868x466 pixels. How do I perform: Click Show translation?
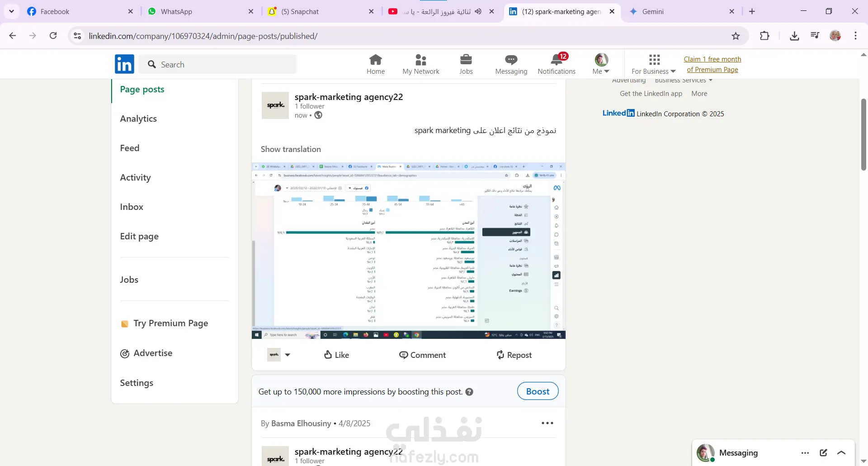291,149
